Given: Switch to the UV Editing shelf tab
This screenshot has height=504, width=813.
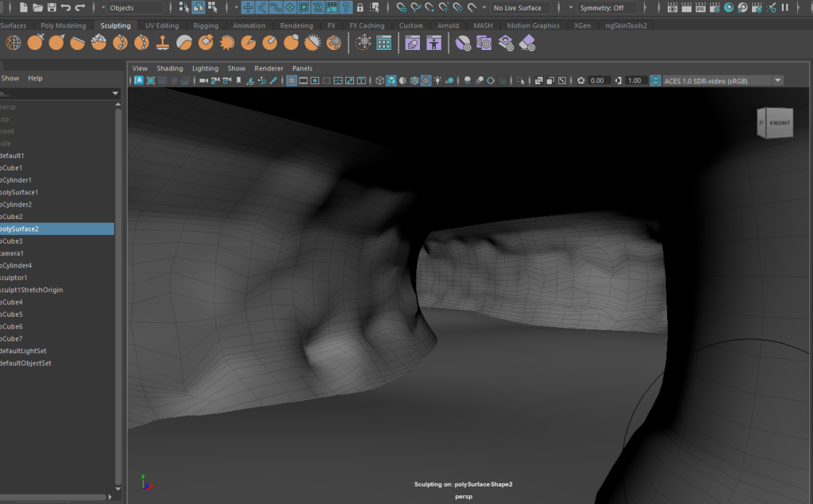Looking at the screenshot, I should pyautogui.click(x=162, y=25).
